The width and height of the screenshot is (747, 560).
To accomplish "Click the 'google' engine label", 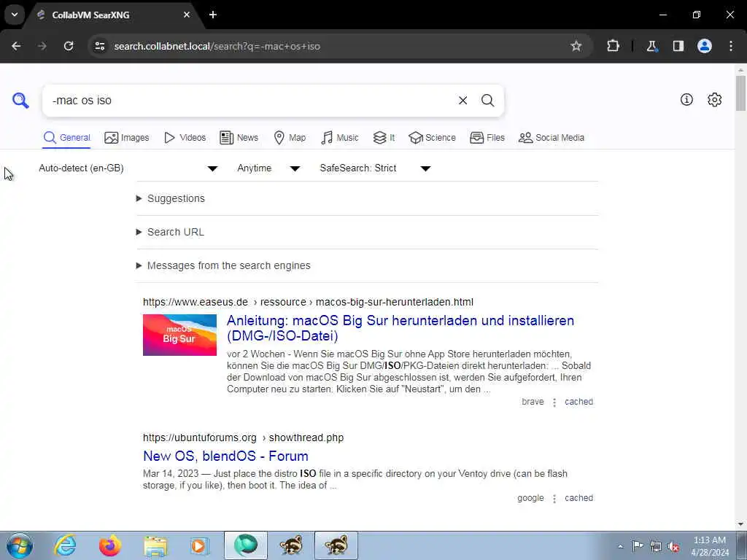I will click(x=530, y=497).
